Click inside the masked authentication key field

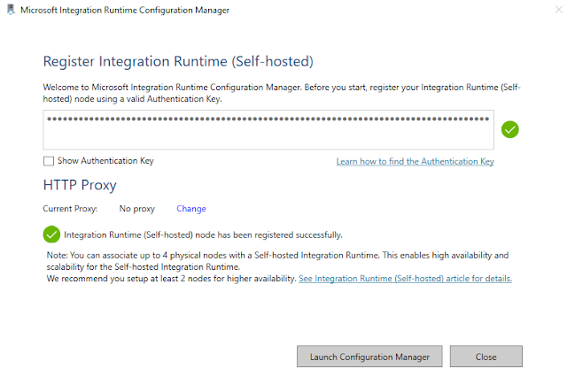pos(268,130)
